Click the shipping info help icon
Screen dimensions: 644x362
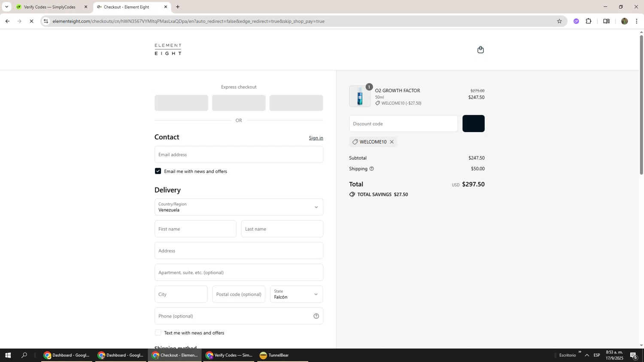pyautogui.click(x=372, y=169)
